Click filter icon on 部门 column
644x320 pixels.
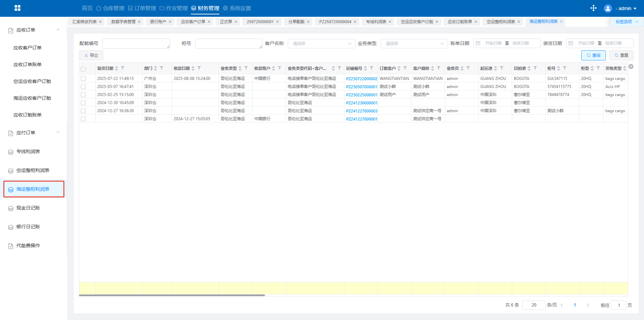(x=162, y=68)
